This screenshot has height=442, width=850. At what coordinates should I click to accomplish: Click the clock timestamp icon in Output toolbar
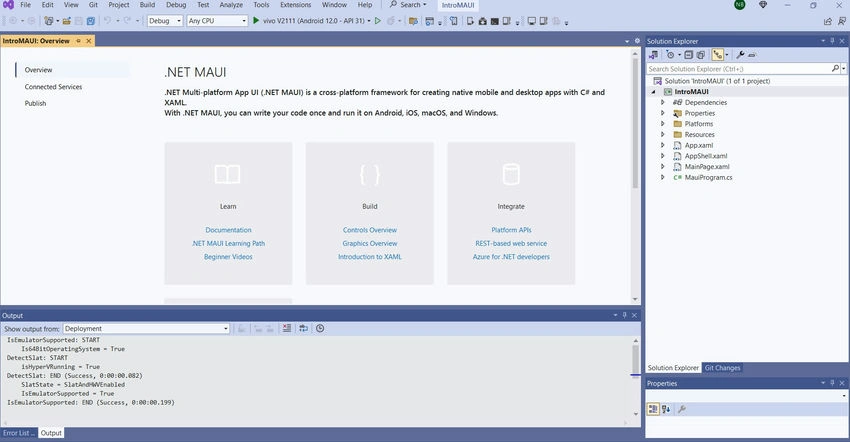pos(320,329)
